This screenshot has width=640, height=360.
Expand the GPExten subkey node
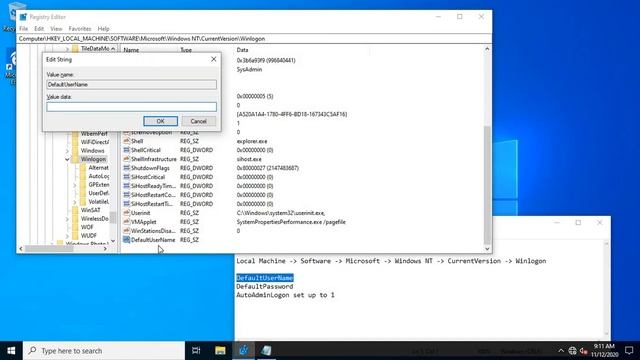coord(75,185)
